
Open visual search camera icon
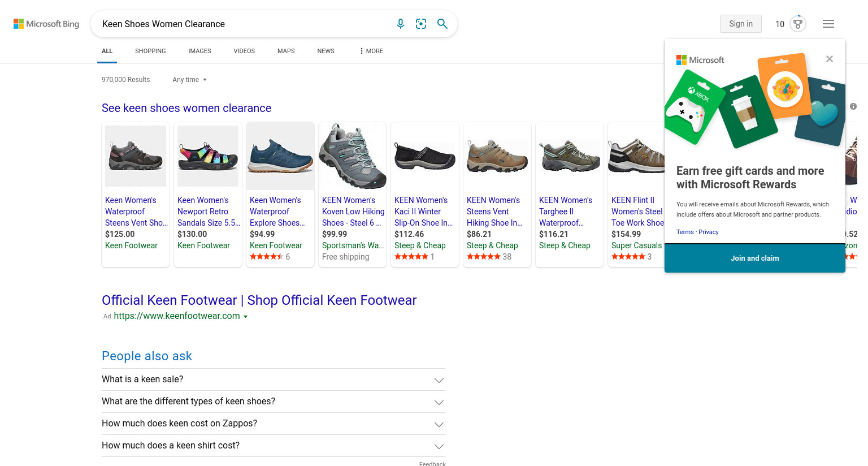pyautogui.click(x=421, y=24)
